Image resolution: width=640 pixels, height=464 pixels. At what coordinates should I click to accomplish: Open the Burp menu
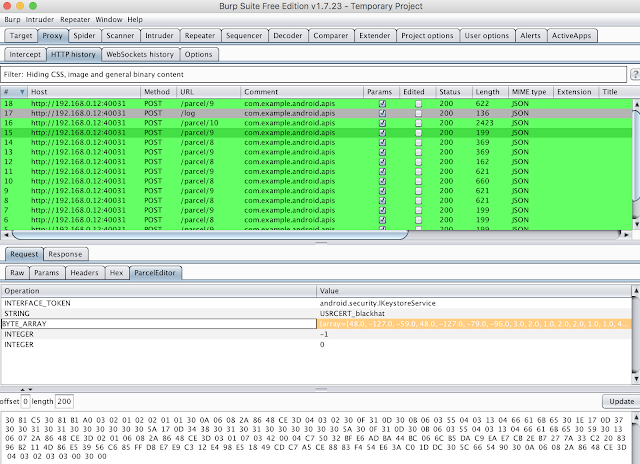click(12, 20)
